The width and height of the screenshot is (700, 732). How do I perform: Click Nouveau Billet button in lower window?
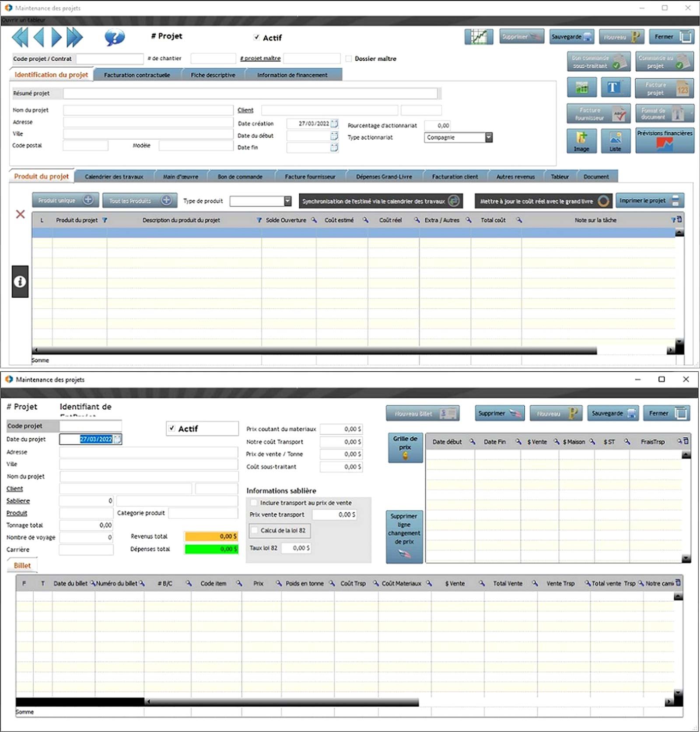coord(423,413)
